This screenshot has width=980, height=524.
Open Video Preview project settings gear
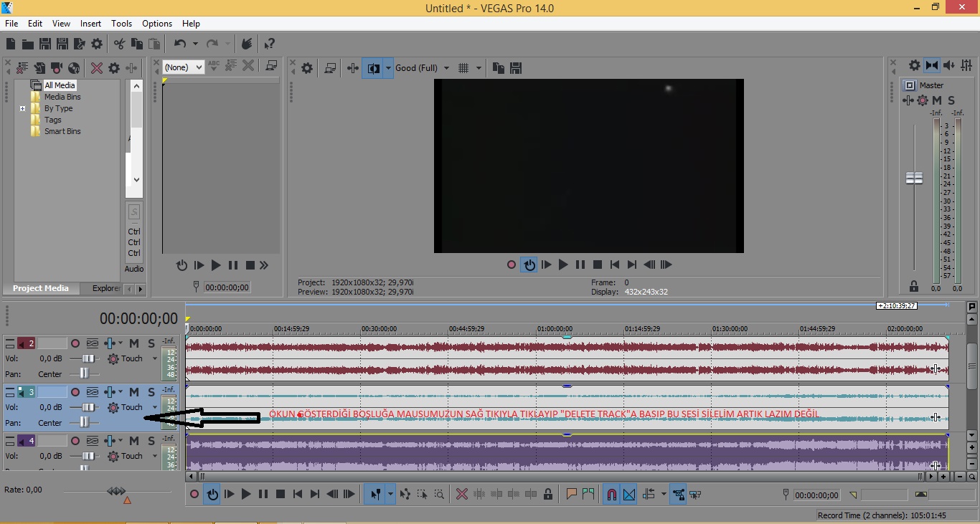(307, 68)
